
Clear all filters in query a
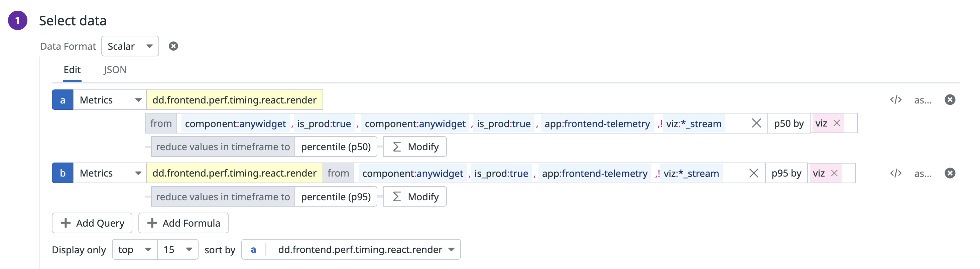(756, 123)
